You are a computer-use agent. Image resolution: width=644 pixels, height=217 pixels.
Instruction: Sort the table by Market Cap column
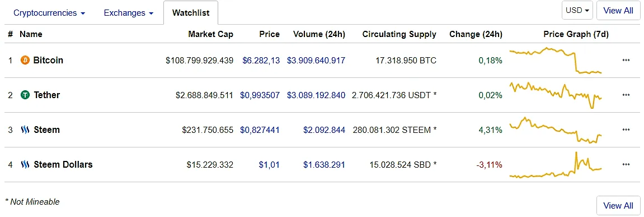click(210, 34)
